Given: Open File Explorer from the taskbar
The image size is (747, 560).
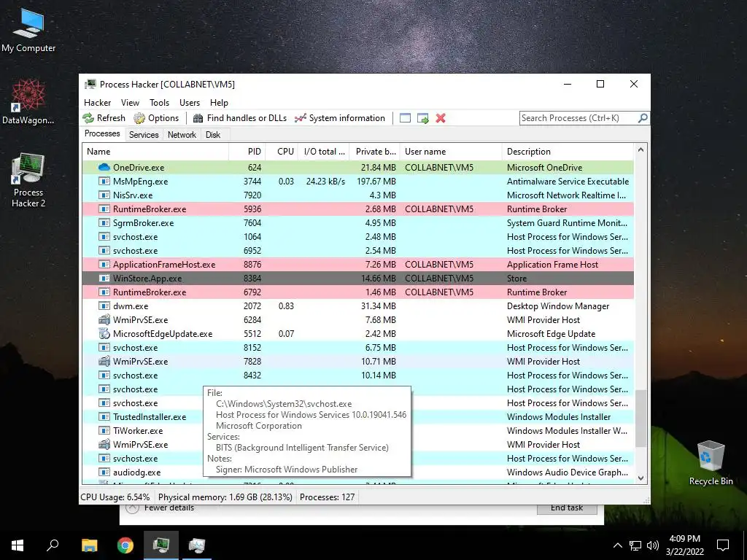Looking at the screenshot, I should click(x=89, y=545).
